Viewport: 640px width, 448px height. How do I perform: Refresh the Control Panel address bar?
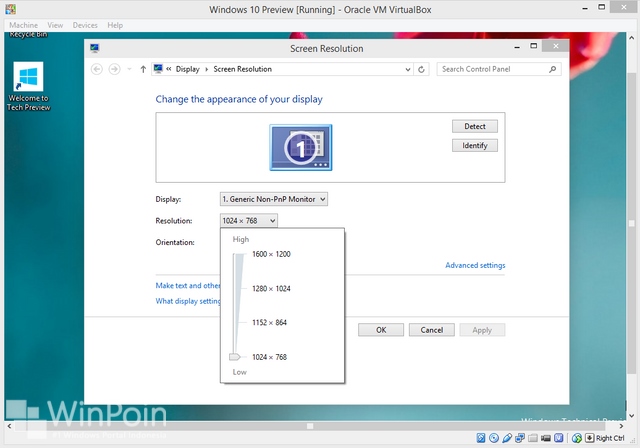point(421,69)
